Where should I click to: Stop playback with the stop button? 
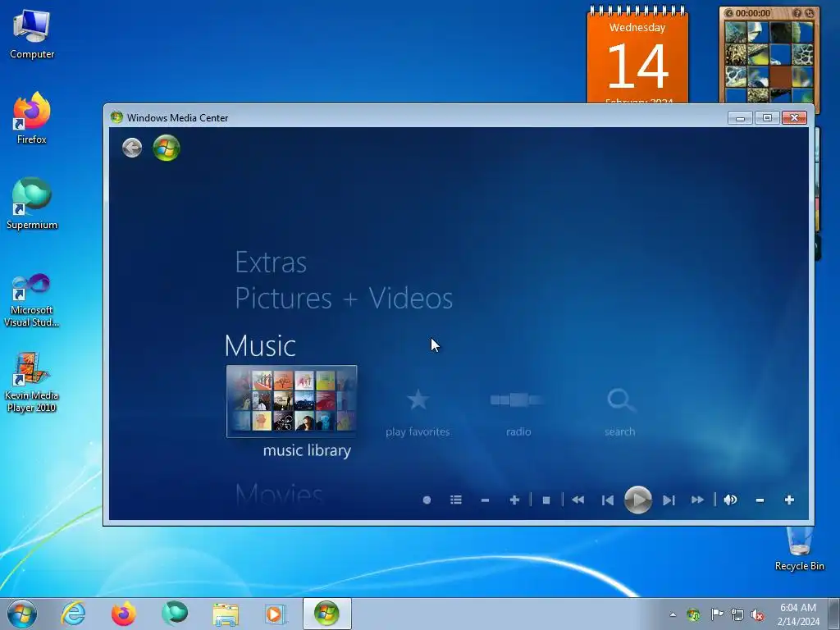(546, 500)
